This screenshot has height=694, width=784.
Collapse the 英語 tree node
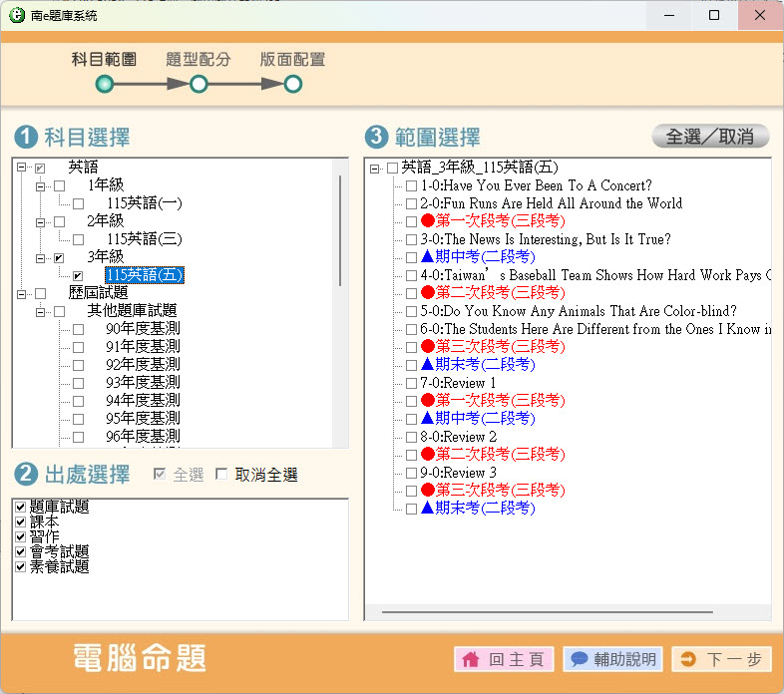pyautogui.click(x=22, y=168)
